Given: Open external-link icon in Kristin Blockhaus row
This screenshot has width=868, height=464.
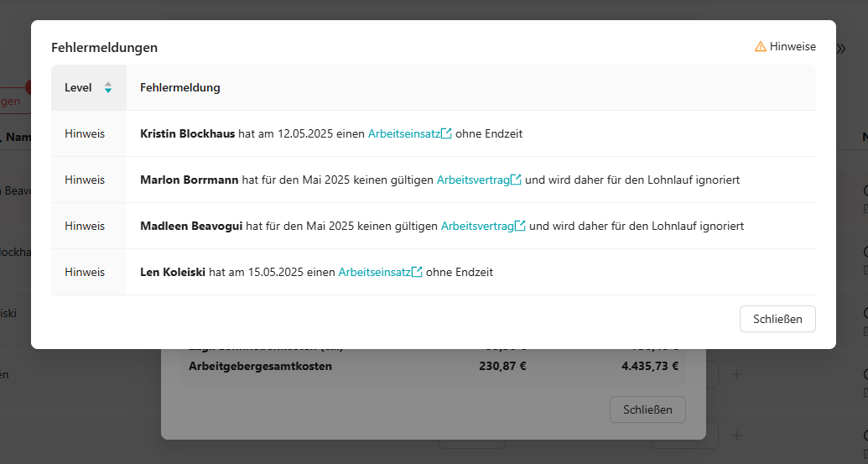Looking at the screenshot, I should click(x=446, y=133).
